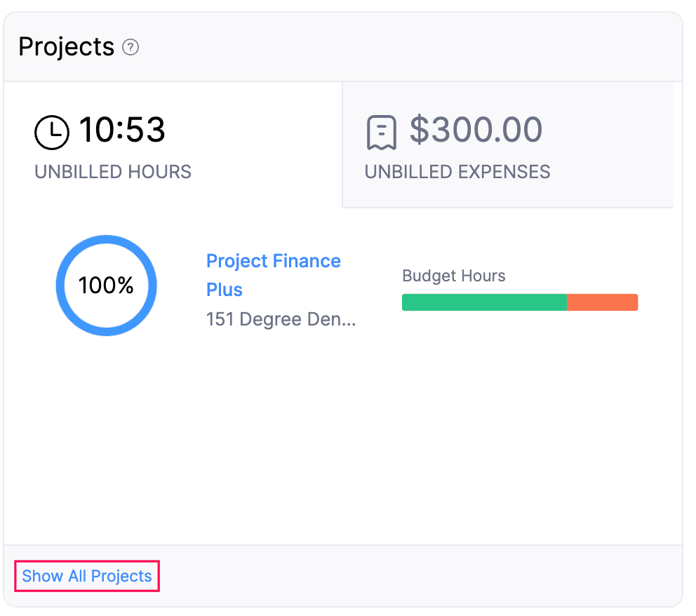This screenshot has width=696, height=616.
Task: Click the clock icon beside unbilled hours
Action: [51, 132]
